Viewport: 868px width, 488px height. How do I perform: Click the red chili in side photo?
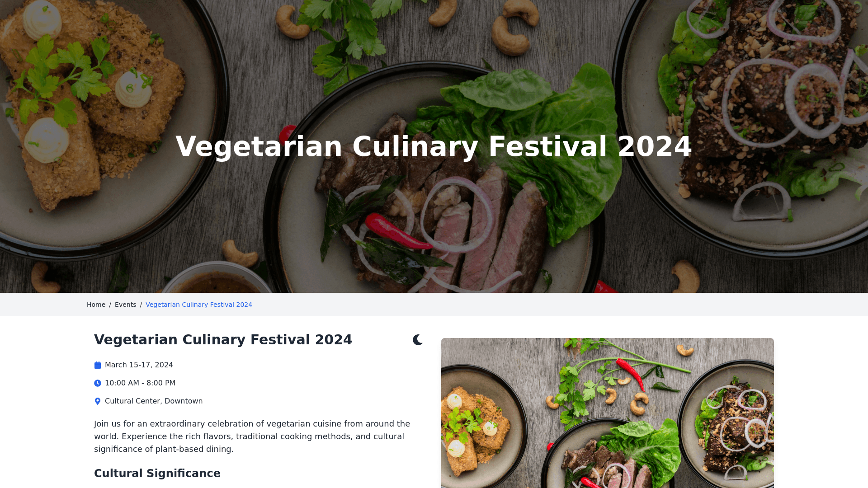click(x=631, y=373)
